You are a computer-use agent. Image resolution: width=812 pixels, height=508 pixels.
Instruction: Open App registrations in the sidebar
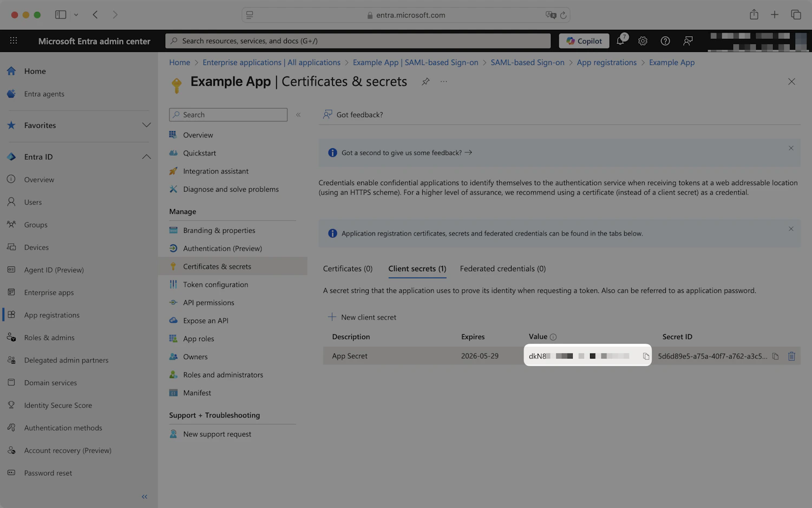51,315
